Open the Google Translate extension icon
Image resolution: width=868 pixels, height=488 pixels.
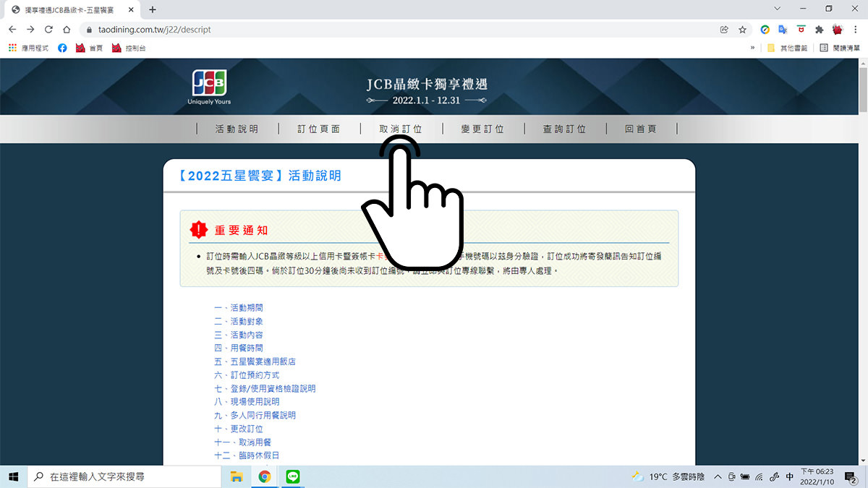[783, 30]
